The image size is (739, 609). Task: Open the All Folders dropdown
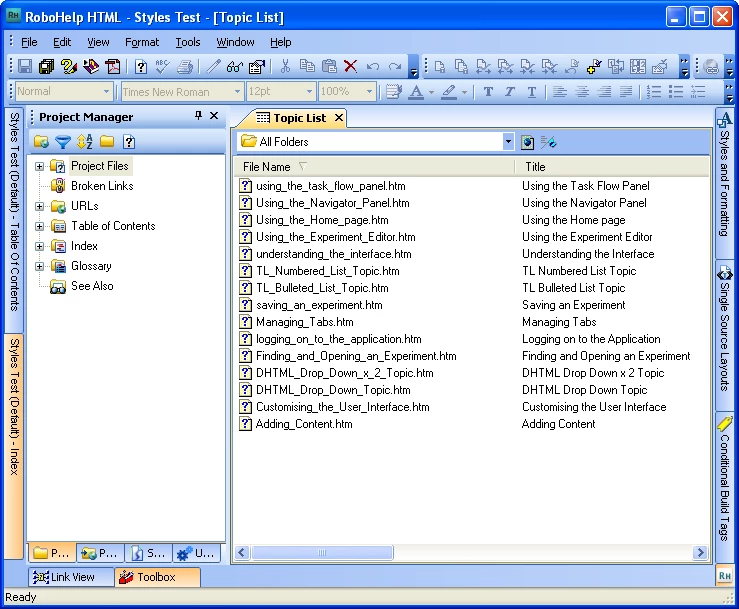[x=508, y=141]
